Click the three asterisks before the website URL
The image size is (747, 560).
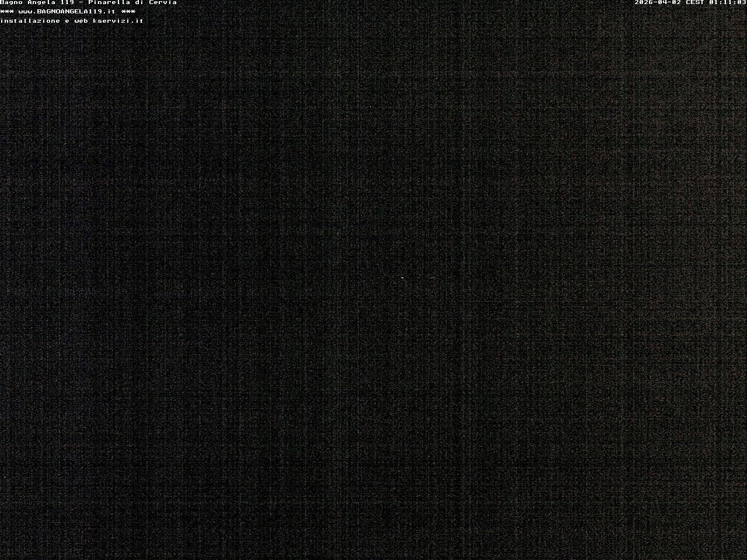(x=7, y=12)
